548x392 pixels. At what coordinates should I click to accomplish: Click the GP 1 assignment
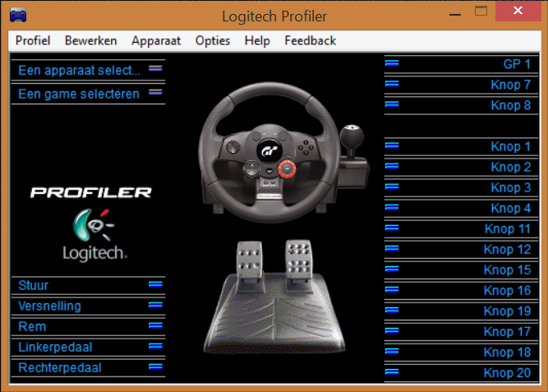[x=461, y=64]
